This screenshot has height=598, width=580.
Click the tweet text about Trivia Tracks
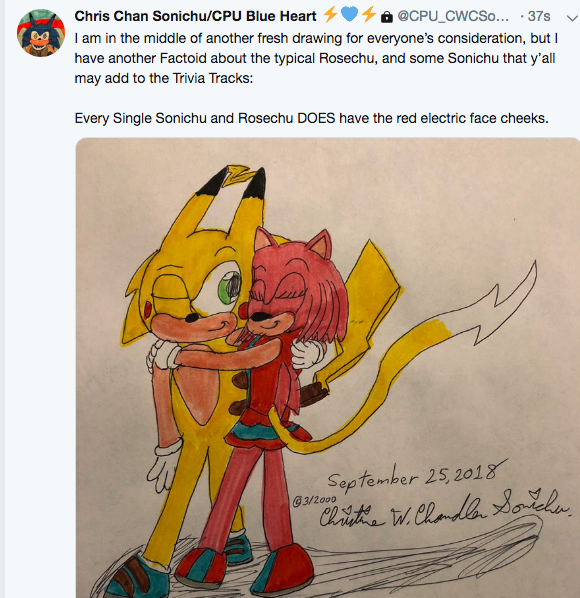pyautogui.click(x=316, y=58)
